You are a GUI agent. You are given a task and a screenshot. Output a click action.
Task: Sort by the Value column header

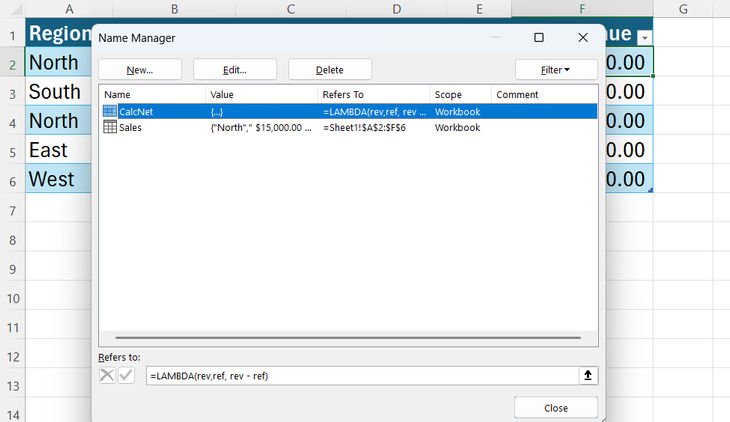click(262, 95)
